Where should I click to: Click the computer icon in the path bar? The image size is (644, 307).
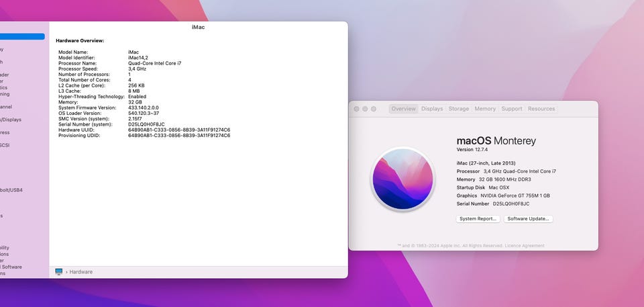tap(59, 271)
